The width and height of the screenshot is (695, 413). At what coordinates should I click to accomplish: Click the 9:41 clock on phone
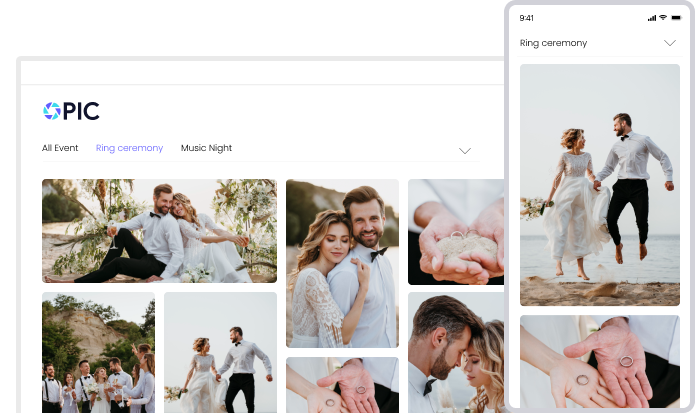point(527,18)
